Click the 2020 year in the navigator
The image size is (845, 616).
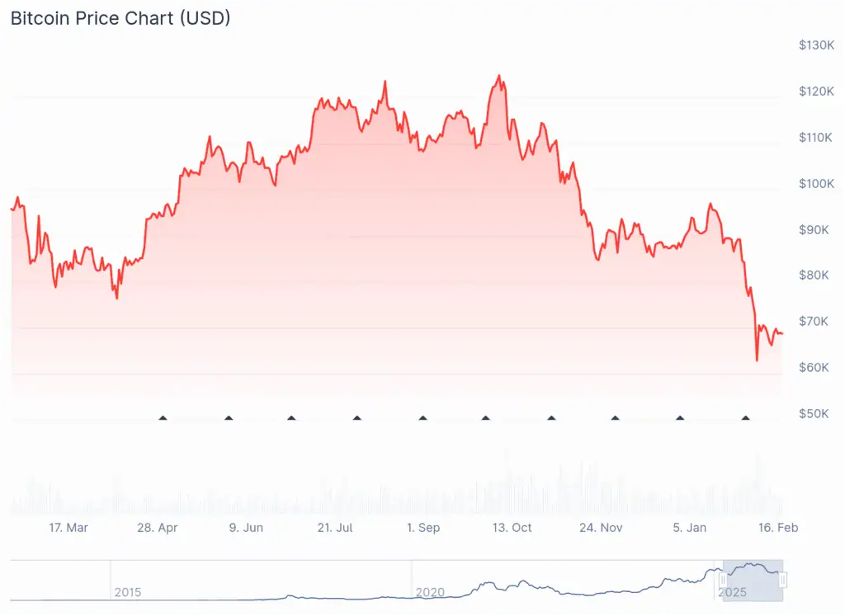(429, 592)
